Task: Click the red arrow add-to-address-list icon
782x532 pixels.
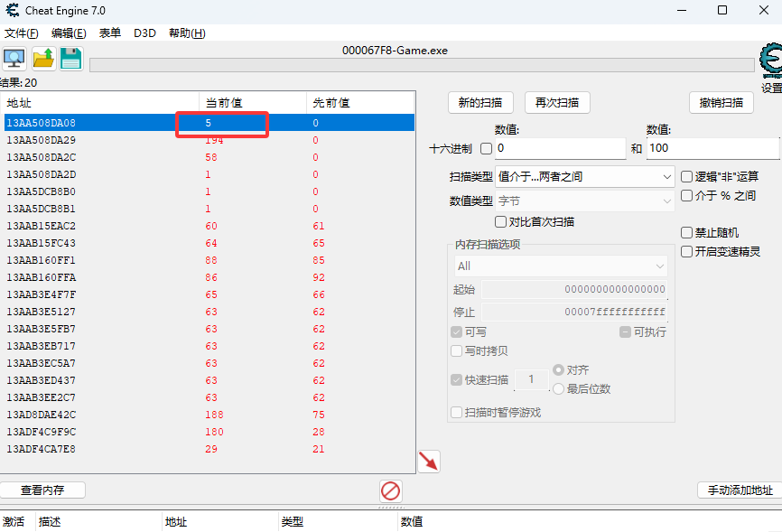Action: pos(429,462)
